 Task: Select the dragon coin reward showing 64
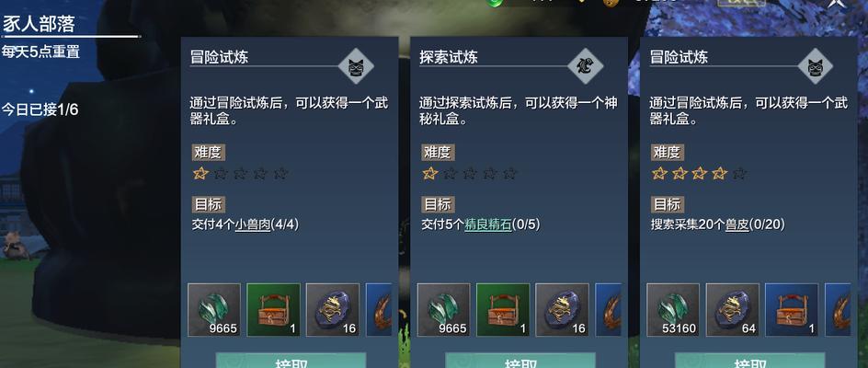(732, 310)
